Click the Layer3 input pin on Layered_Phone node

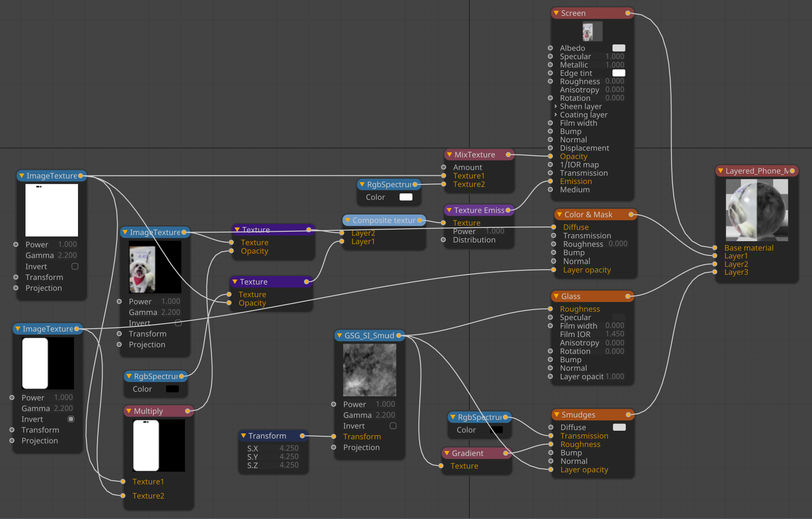(x=715, y=272)
